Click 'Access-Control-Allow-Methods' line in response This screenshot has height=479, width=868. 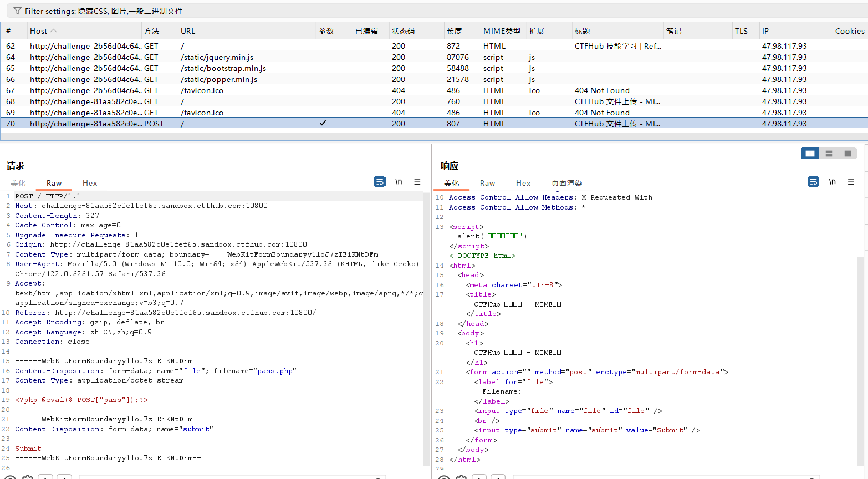(x=517, y=207)
